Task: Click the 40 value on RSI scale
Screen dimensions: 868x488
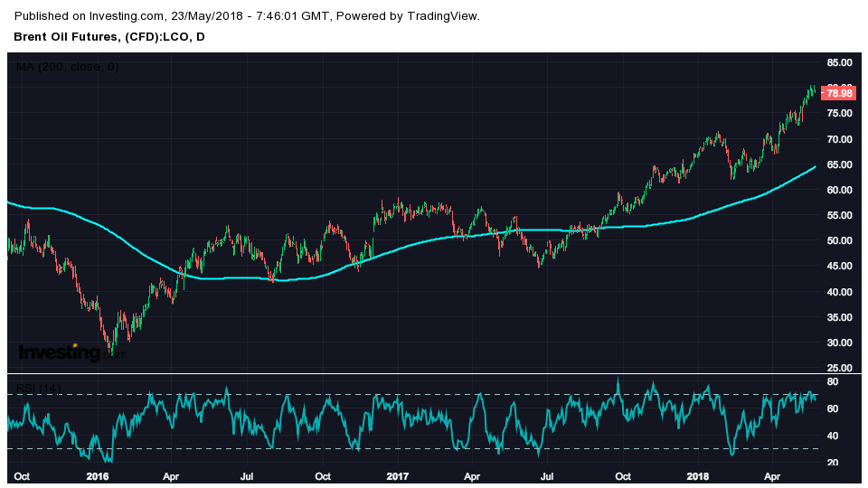Action: [833, 436]
